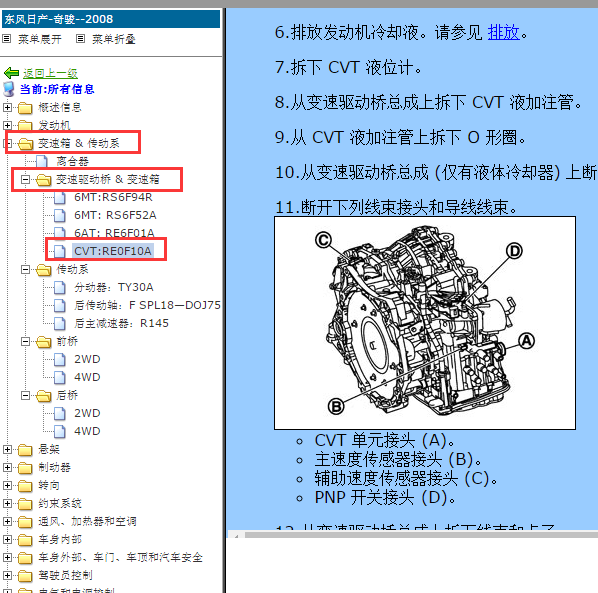Open 后主减速器: R145 entry

point(121,323)
